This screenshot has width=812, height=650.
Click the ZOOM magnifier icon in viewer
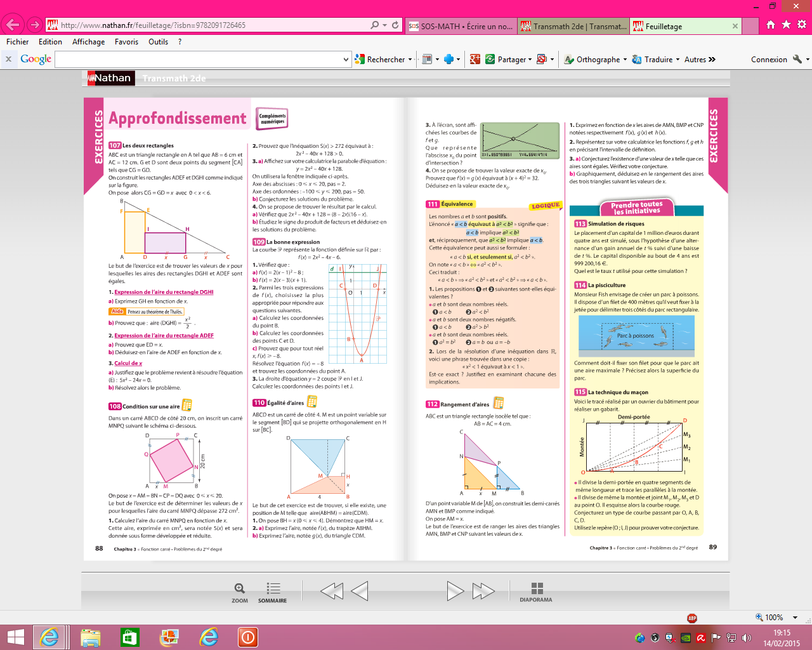coord(239,588)
